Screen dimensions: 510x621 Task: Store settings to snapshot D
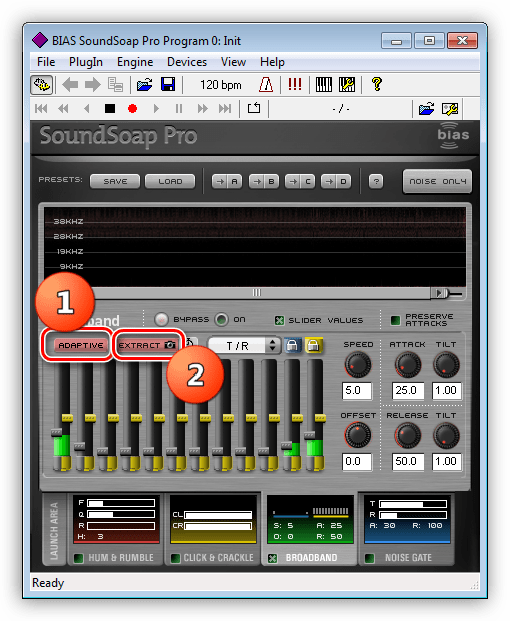click(336, 181)
